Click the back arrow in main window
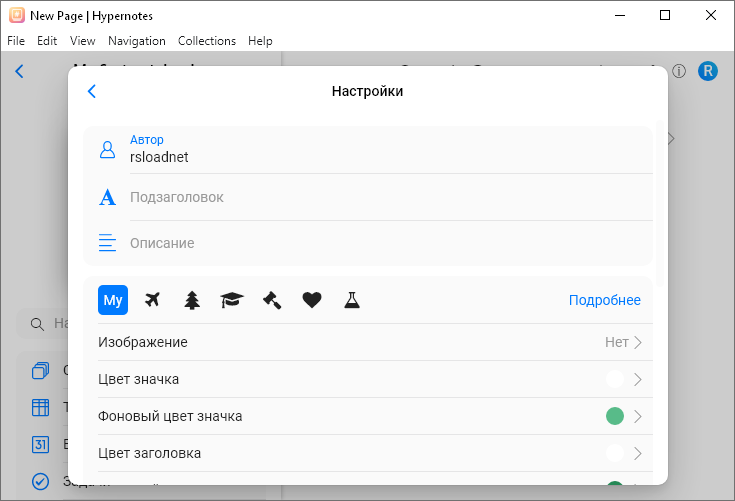The image size is (735, 501). pyautogui.click(x=19, y=71)
